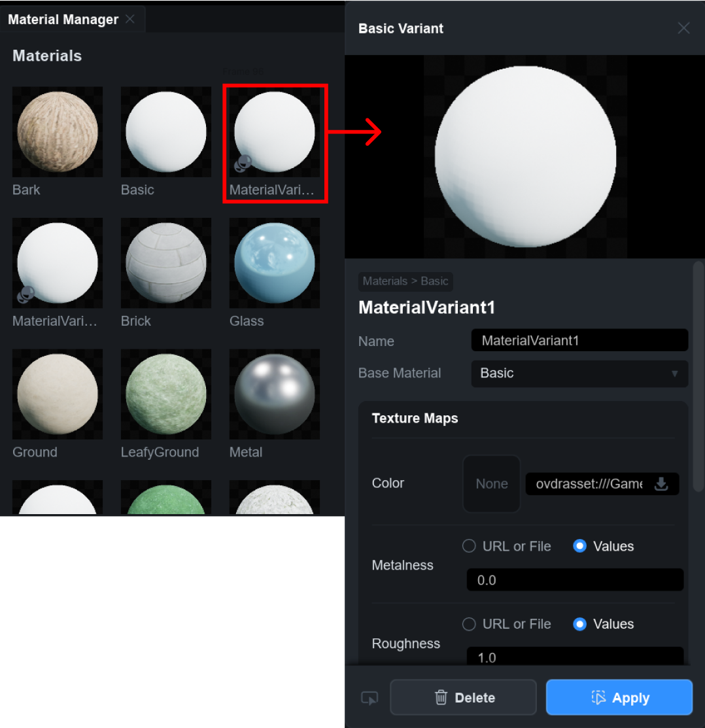705x728 pixels.
Task: Close the Material Manager tab
Action: [130, 19]
